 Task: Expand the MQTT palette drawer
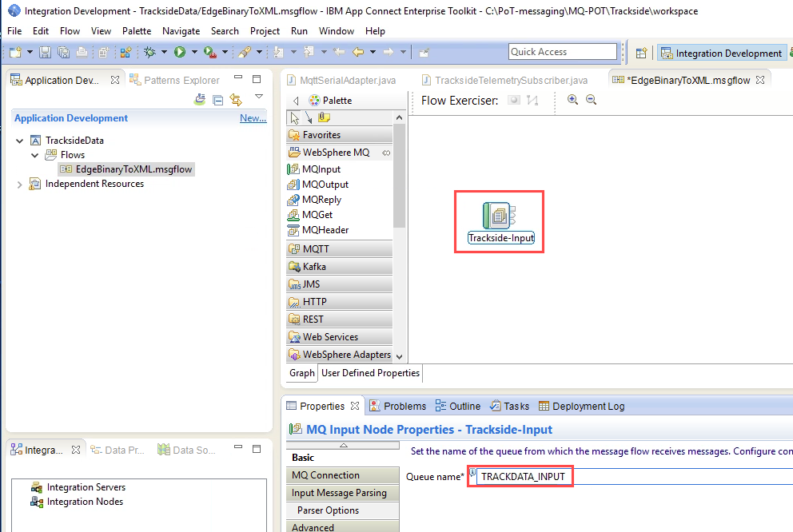(340, 249)
